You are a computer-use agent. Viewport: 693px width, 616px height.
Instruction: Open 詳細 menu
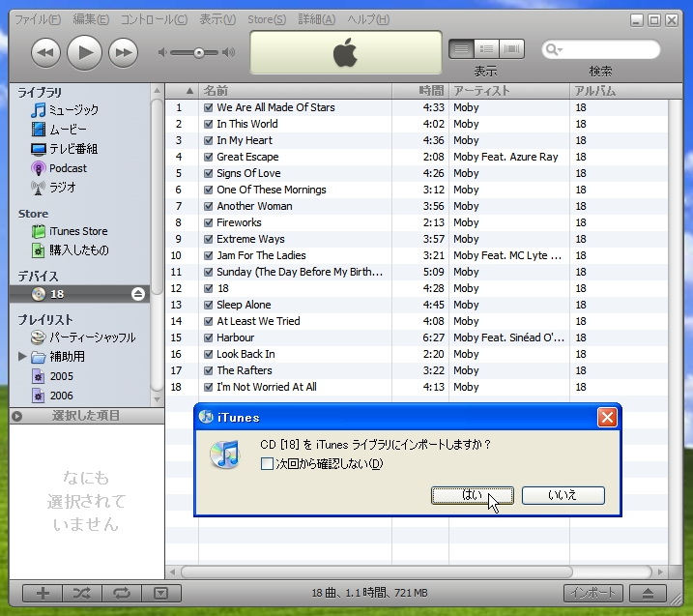(x=317, y=19)
